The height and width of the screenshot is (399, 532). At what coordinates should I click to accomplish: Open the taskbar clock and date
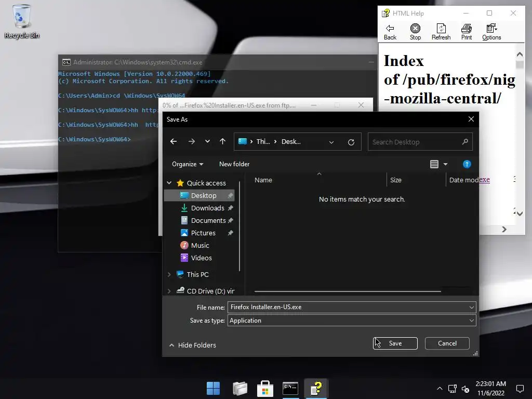tap(490, 389)
